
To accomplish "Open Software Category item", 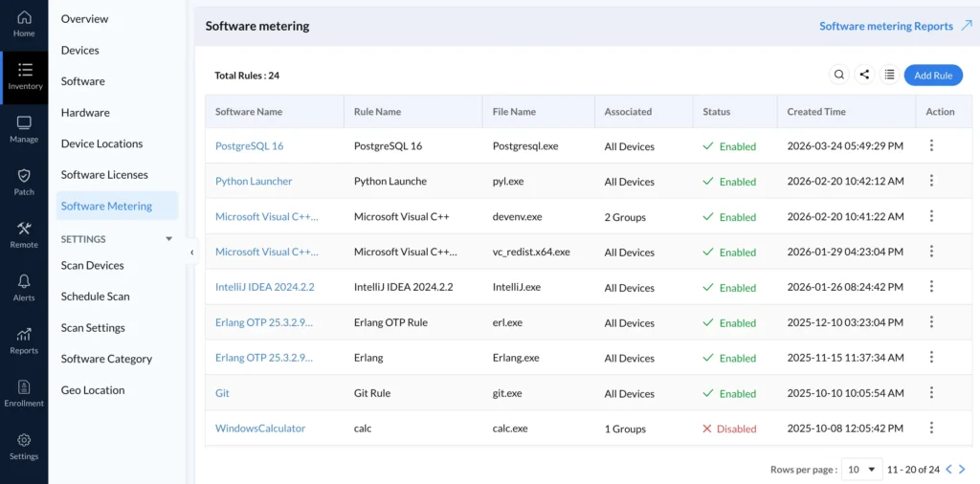I will tap(106, 359).
